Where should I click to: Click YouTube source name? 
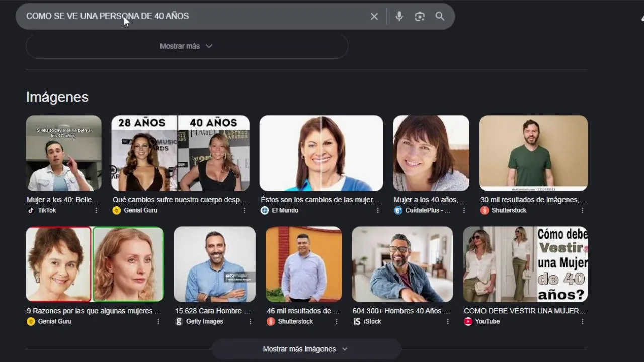point(488,321)
